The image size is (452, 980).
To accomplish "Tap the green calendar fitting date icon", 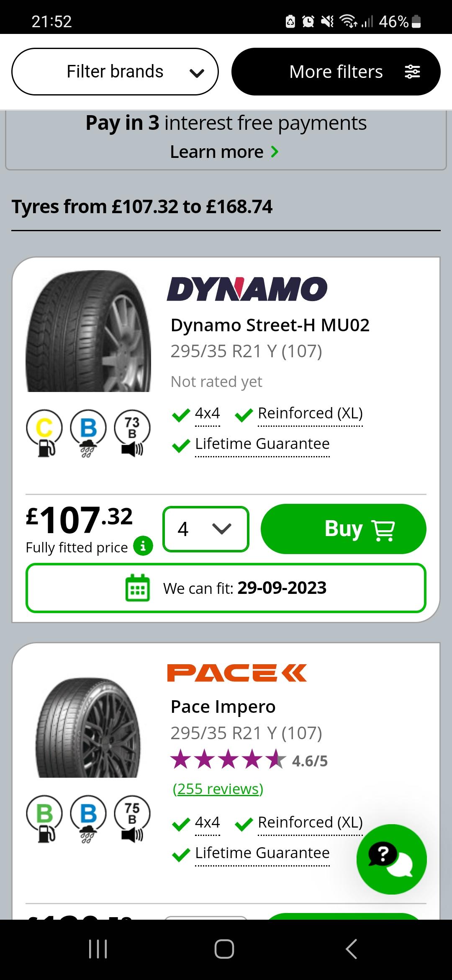I will pyautogui.click(x=138, y=588).
